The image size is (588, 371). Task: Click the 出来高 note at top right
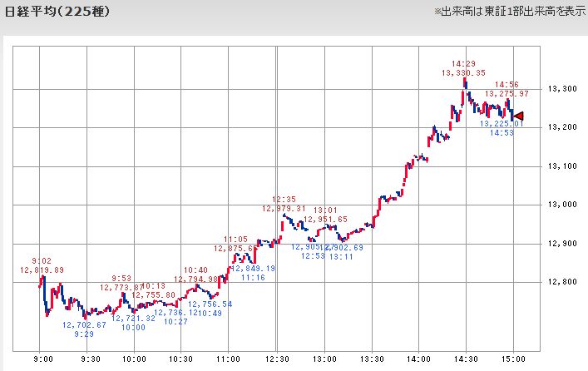click(509, 12)
